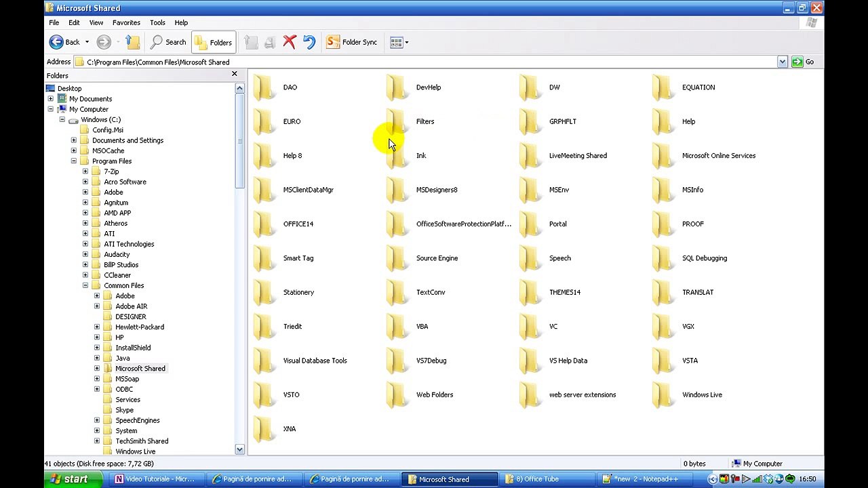Select Microsoft Shared in the folder tree
868x488 pixels.
tap(140, 369)
